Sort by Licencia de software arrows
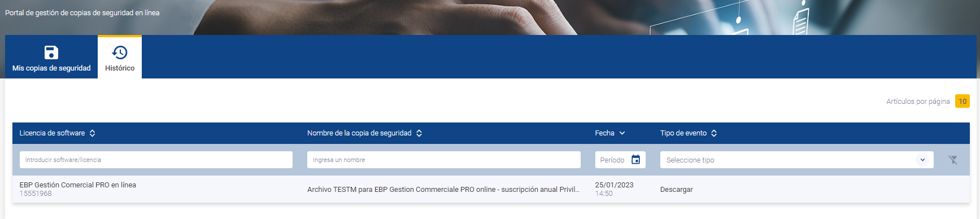Screen dimensions: 980x219 92,133
